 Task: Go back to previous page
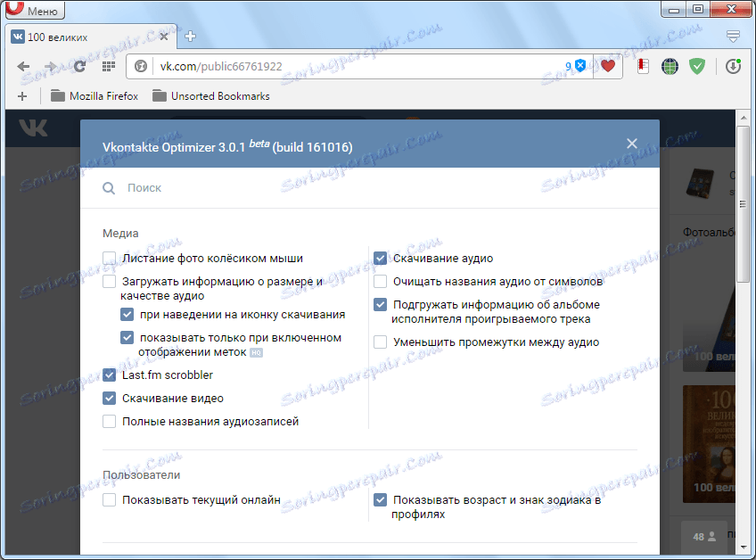click(x=23, y=67)
